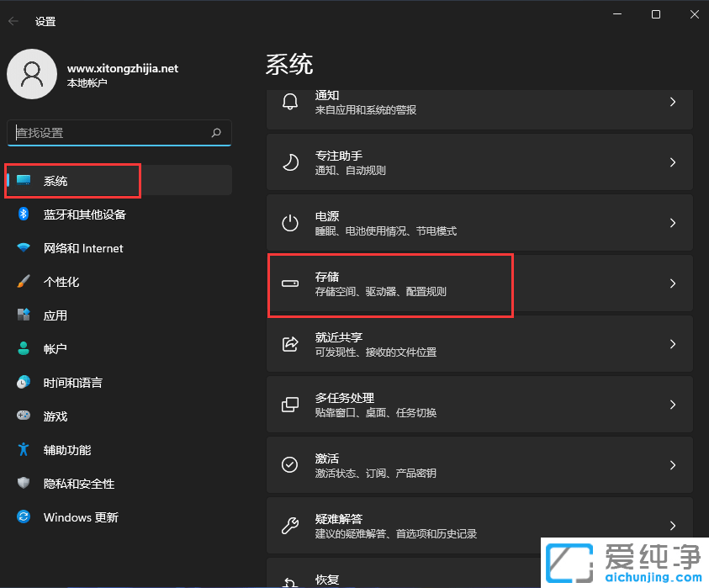709x588 pixels.
Task: Click the Bluetooth icon in sidebar
Action: pos(24,215)
